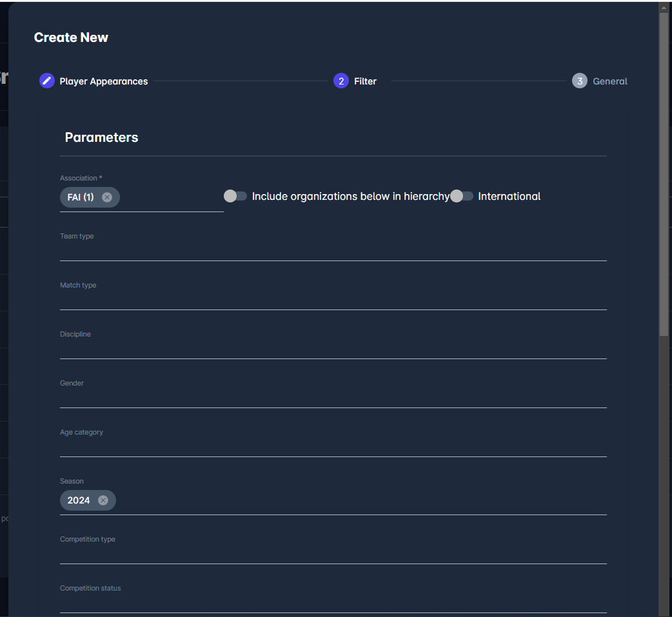The image size is (672, 617).
Task: Toggle the International switch
Action: point(461,196)
